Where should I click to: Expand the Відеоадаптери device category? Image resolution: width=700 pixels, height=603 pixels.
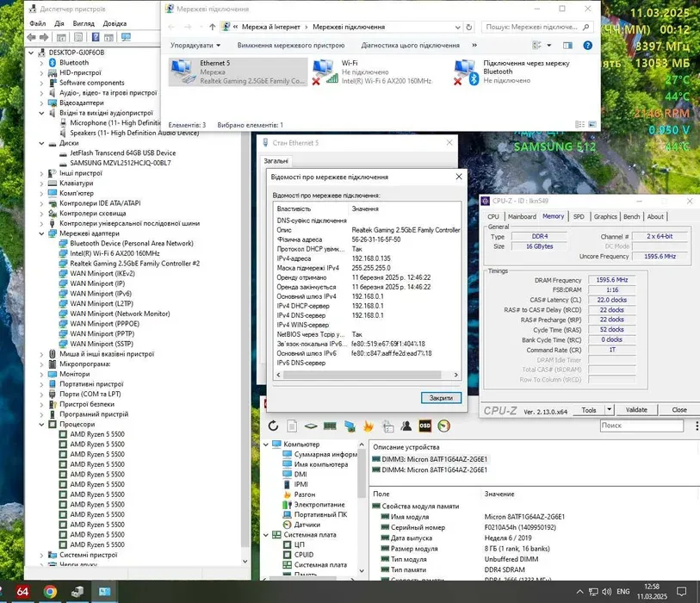pos(41,103)
